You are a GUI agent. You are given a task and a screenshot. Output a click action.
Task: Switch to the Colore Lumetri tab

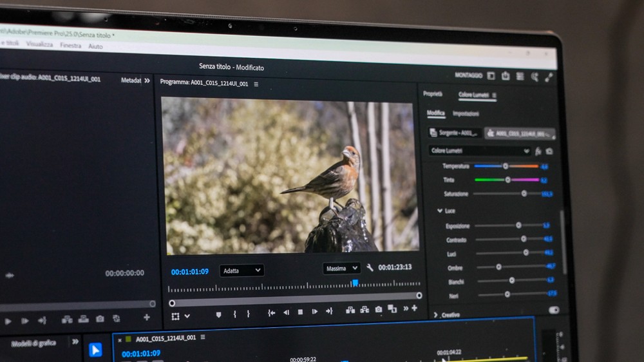click(x=473, y=95)
